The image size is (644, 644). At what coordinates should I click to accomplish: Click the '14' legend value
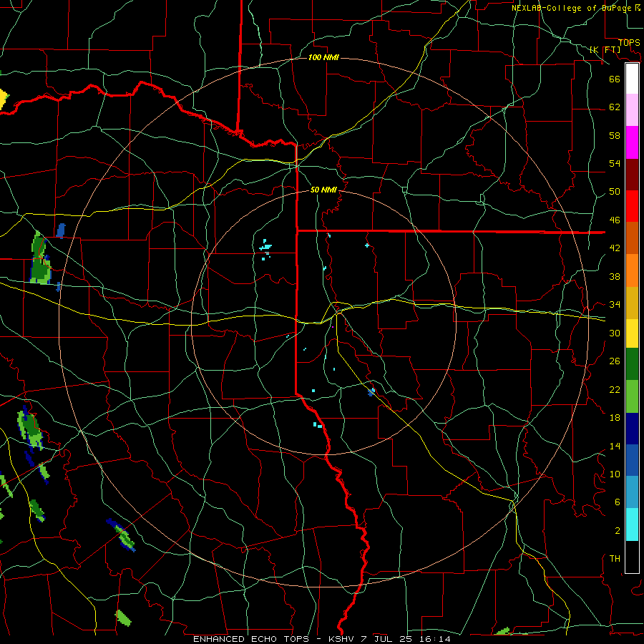(x=615, y=446)
